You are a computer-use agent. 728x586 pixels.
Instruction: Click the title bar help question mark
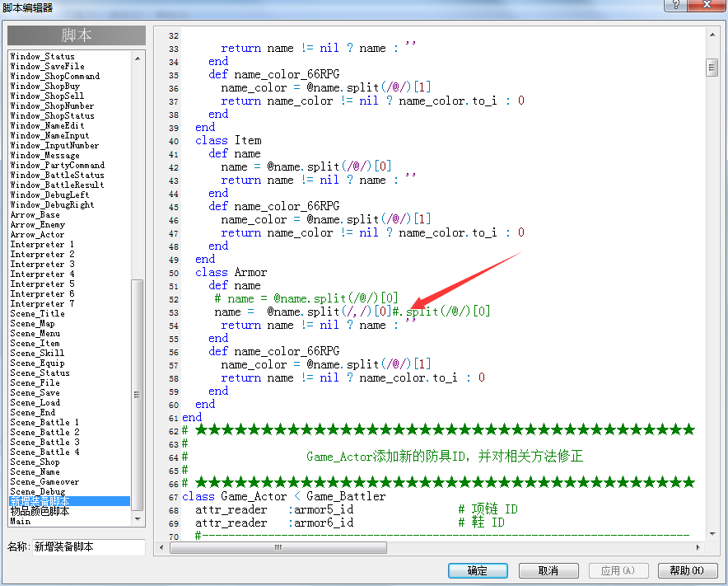coord(675,5)
